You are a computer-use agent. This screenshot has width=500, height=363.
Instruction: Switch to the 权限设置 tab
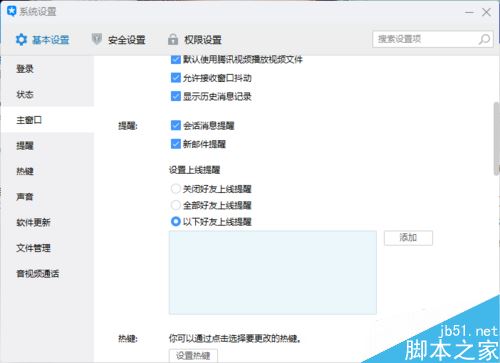(195, 40)
